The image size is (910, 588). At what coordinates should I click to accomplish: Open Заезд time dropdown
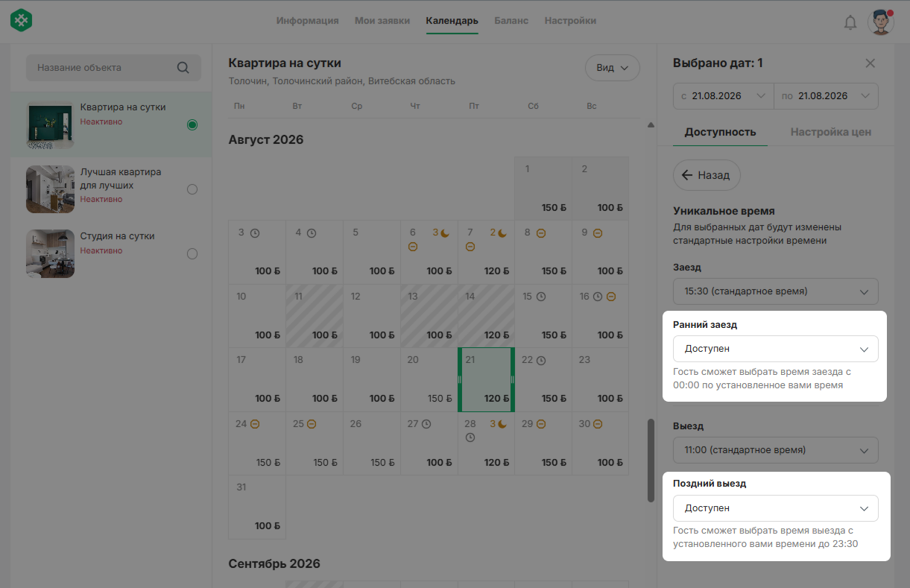click(x=776, y=291)
